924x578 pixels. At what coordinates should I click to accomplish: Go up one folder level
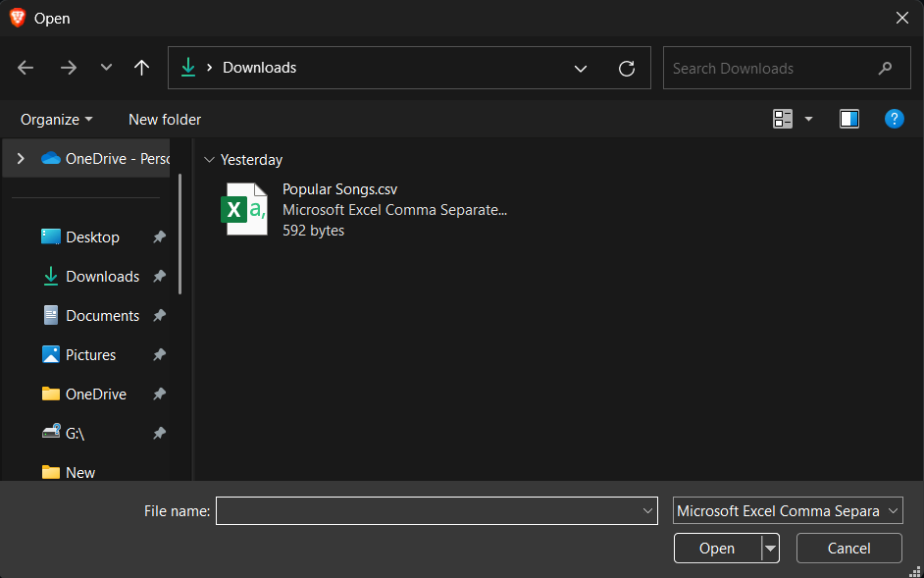pos(141,68)
